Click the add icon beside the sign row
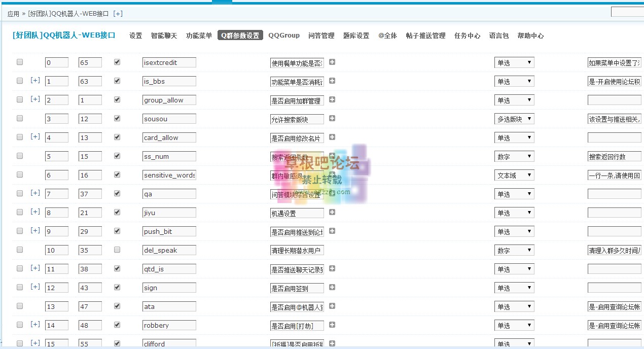Screen dimensions: 644x349 click(x=332, y=287)
